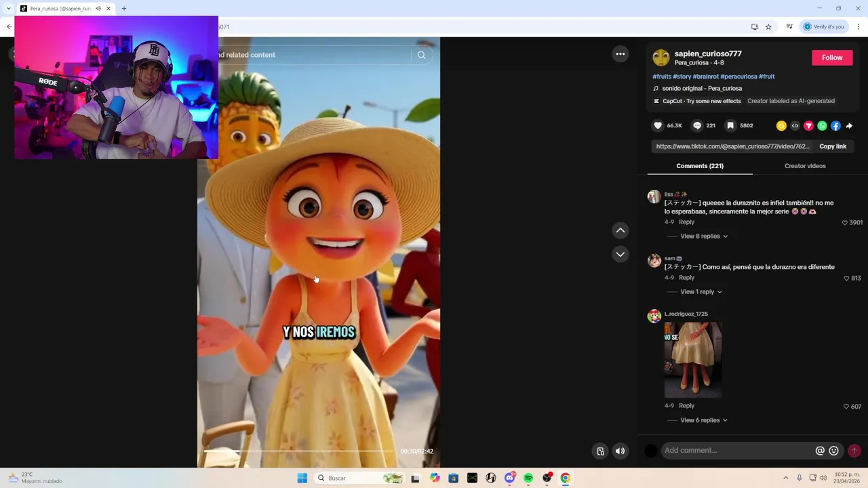
Task: Reply to liss's comment
Action: click(686, 222)
